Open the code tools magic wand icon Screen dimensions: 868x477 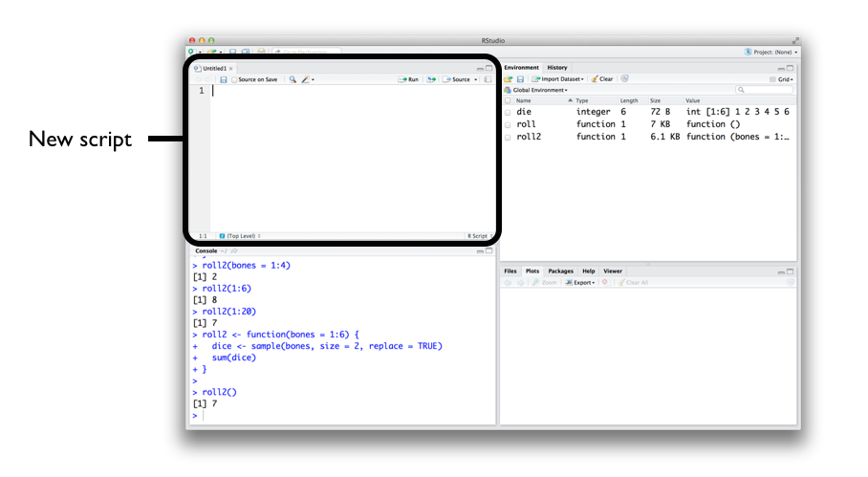(x=306, y=79)
